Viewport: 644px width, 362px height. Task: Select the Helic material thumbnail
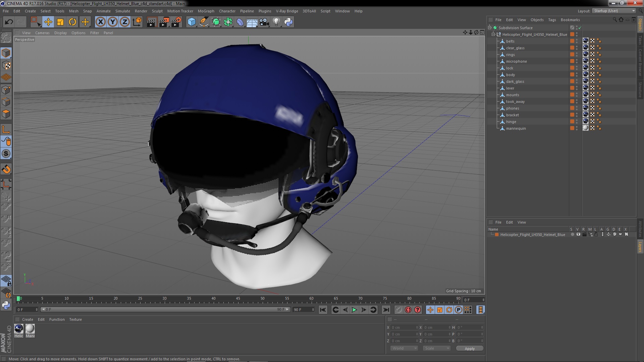click(x=19, y=328)
